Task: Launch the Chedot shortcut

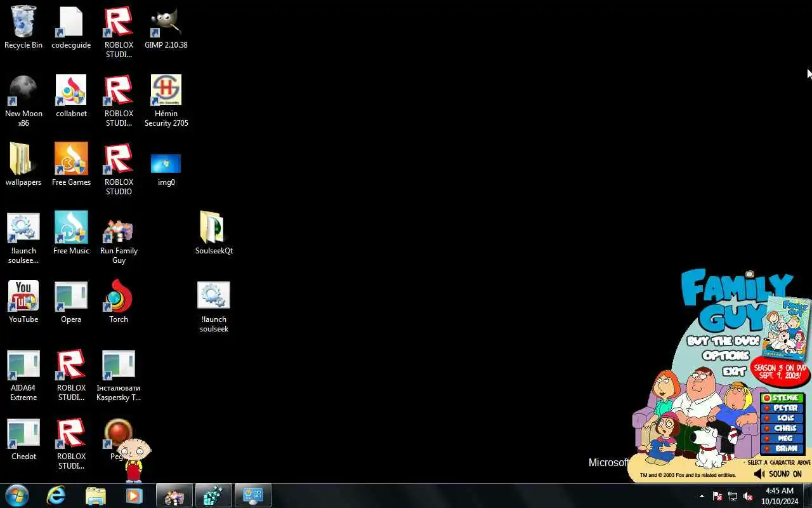Action: point(23,439)
